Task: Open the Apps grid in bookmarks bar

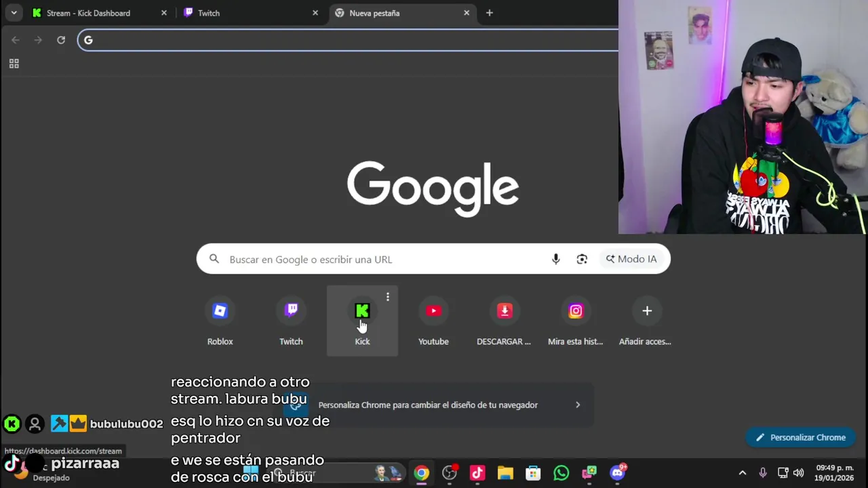Action: (14, 64)
